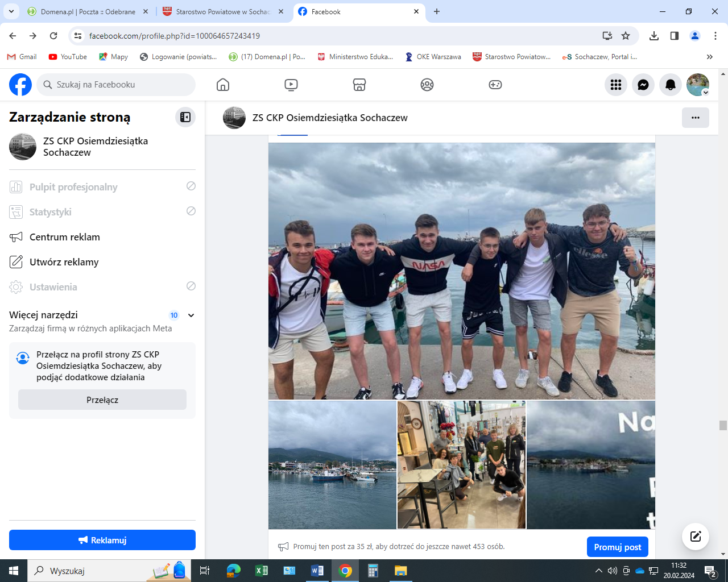Open the harbor boats photo thumbnail

click(x=332, y=464)
